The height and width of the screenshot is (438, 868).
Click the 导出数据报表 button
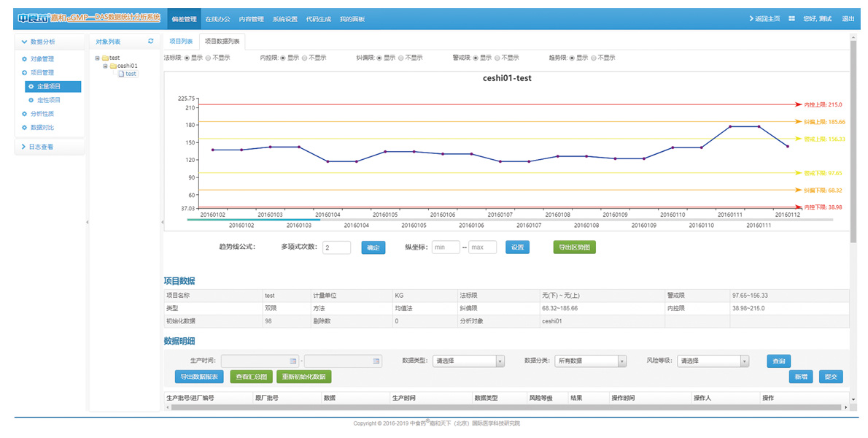(x=198, y=377)
